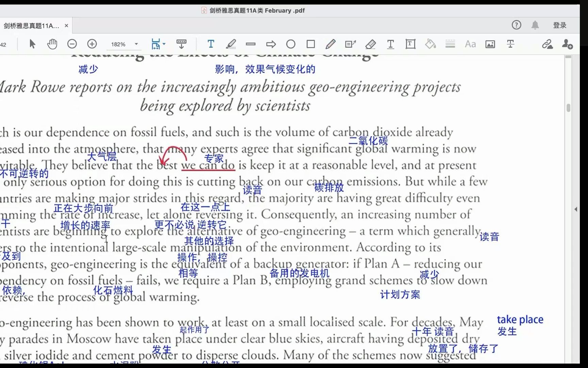Image resolution: width=588 pixels, height=368 pixels.
Task: Click the blue annotation '更不必说 逆转它'
Action: [x=191, y=225]
